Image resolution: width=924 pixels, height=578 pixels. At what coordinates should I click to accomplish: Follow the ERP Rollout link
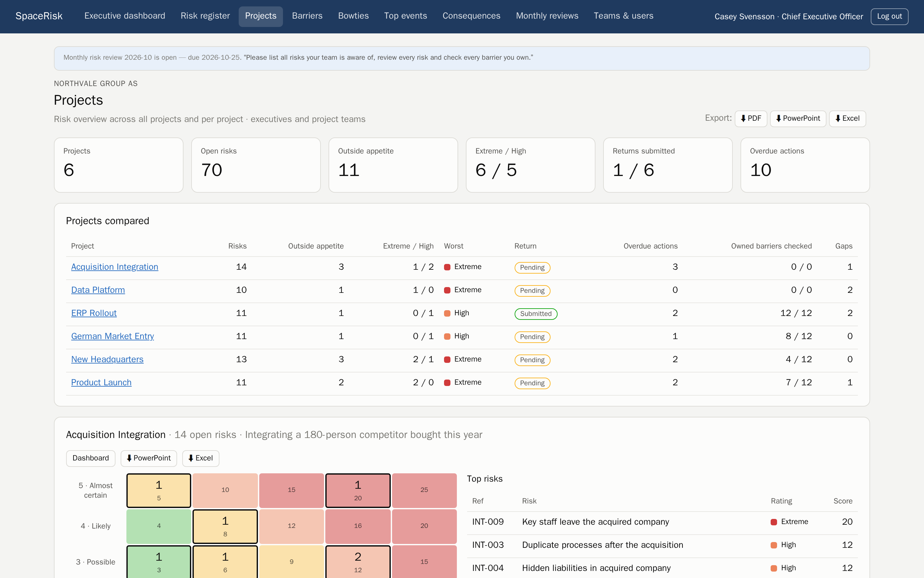click(x=94, y=313)
